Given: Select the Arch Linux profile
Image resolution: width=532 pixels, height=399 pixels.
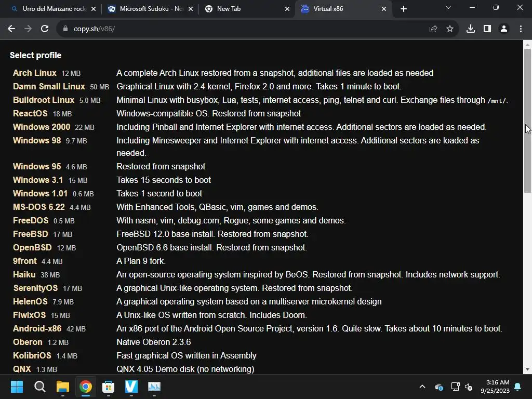Looking at the screenshot, I should 35,73.
